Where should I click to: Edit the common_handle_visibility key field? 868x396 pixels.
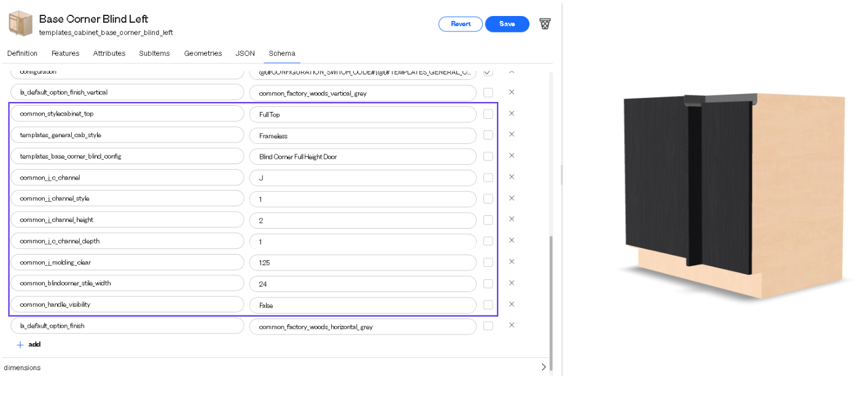tap(128, 304)
